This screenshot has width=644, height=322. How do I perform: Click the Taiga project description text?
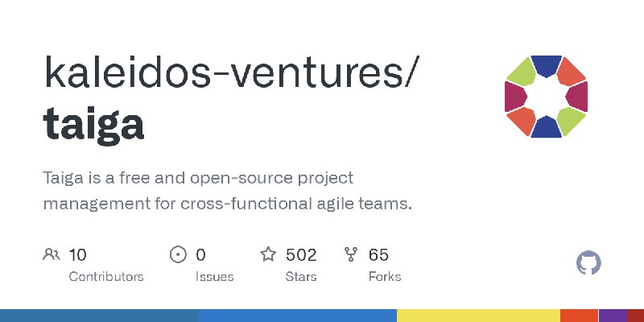coord(228,191)
